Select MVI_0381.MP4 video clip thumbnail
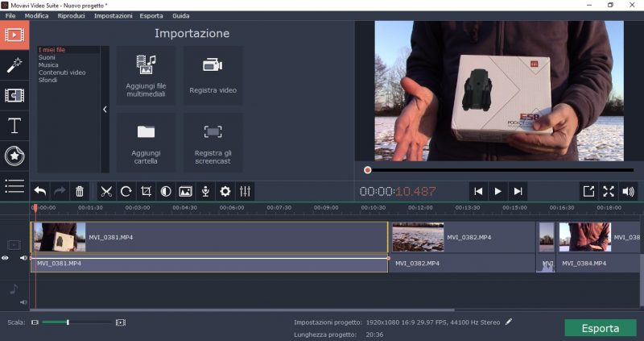The image size is (644, 341). 60,237
